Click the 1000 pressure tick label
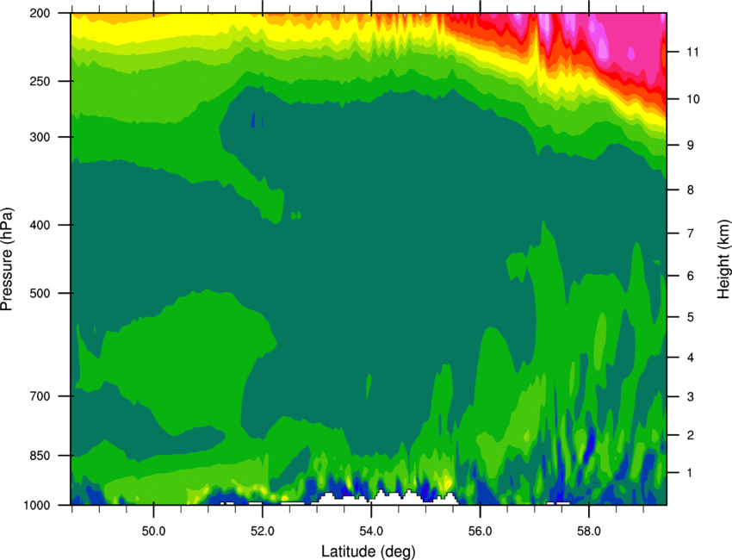This screenshot has height=560, width=732. [x=37, y=506]
